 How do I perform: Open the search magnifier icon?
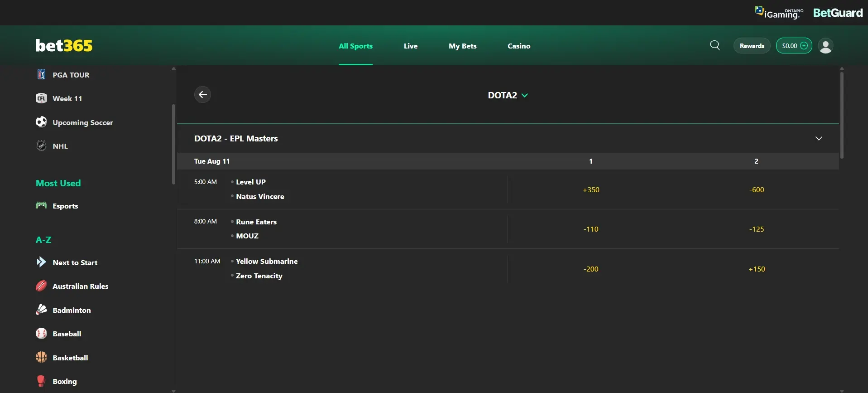[x=715, y=45]
